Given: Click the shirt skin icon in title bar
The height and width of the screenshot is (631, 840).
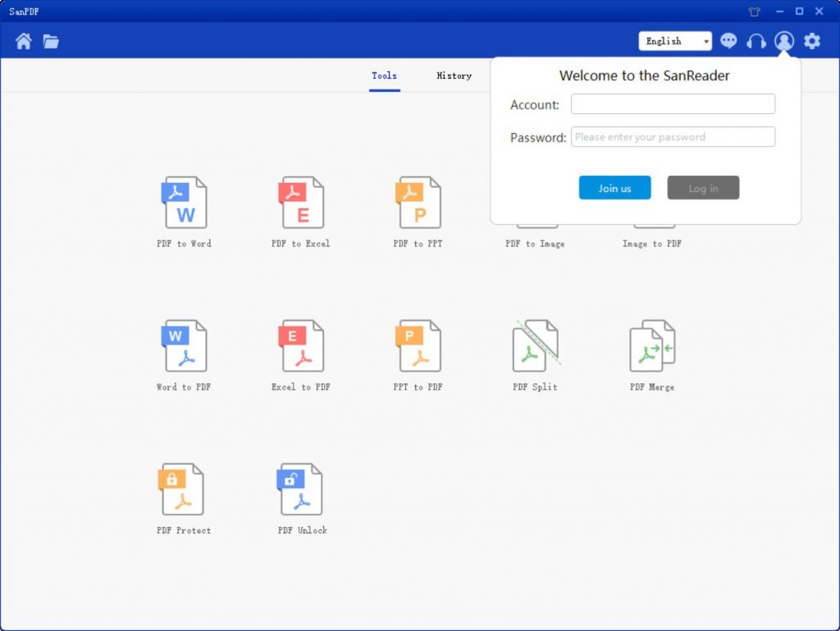Looking at the screenshot, I should point(755,11).
